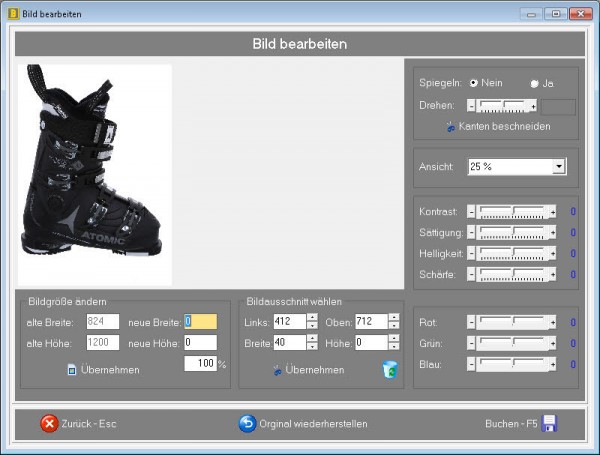Click the minus button of Kontrast slider

pyautogui.click(x=471, y=212)
